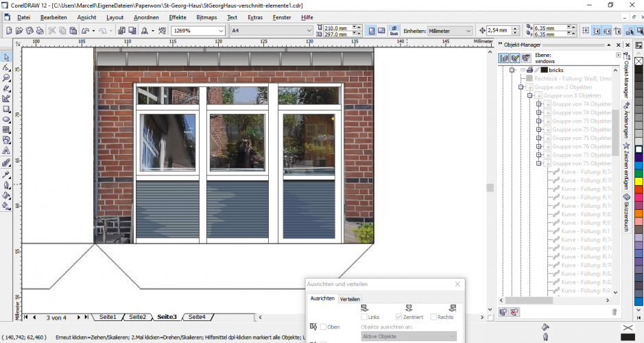The height and width of the screenshot is (343, 644).
Task: Switch to the Verteilen tab
Action: click(350, 299)
